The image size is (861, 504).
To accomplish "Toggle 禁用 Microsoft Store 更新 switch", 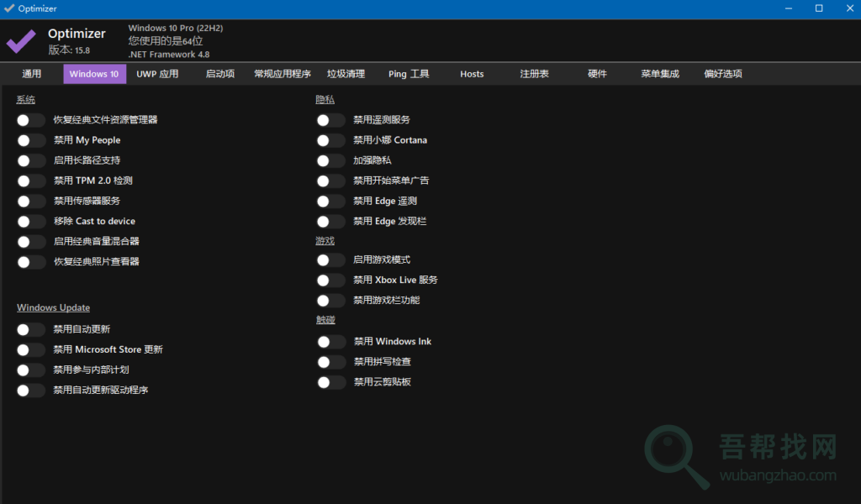I will click(x=31, y=349).
